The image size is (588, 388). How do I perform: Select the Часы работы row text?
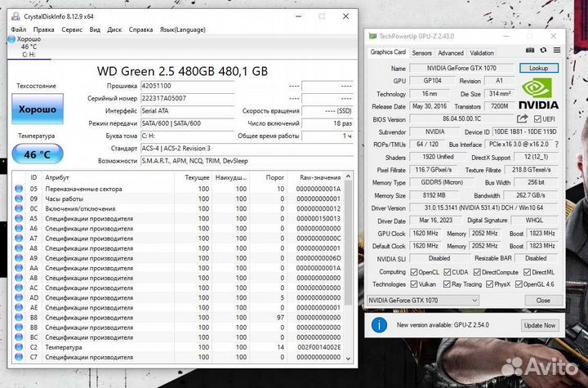pos(65,198)
